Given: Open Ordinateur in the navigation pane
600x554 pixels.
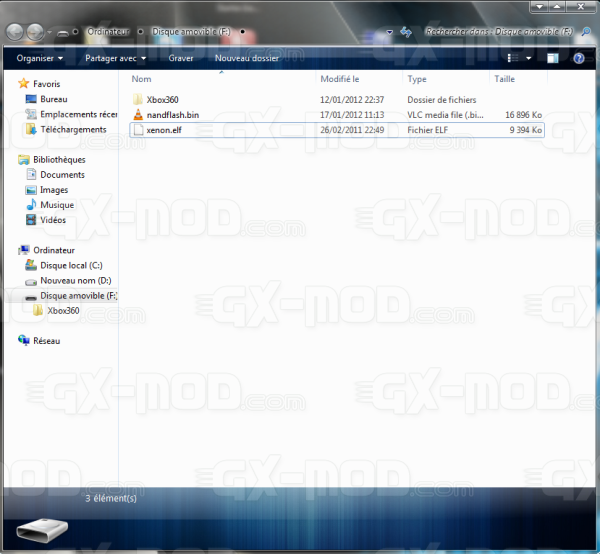Looking at the screenshot, I should pos(54,250).
